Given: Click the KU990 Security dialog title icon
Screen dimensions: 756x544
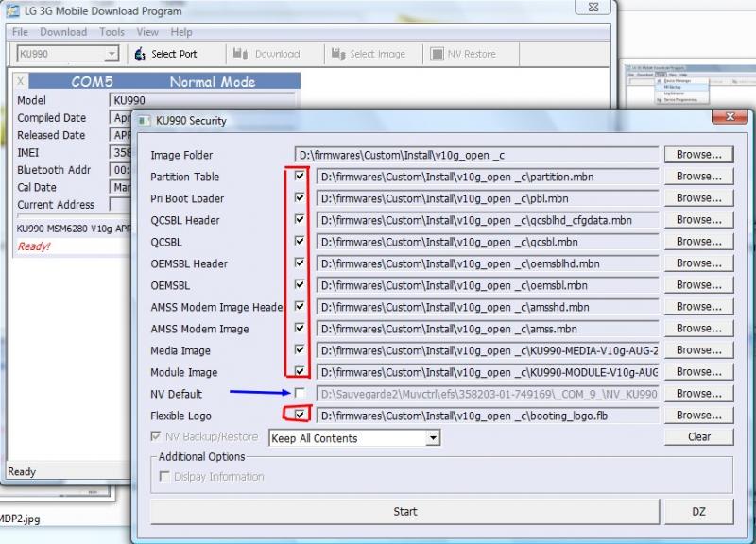Looking at the screenshot, I should tap(145, 121).
